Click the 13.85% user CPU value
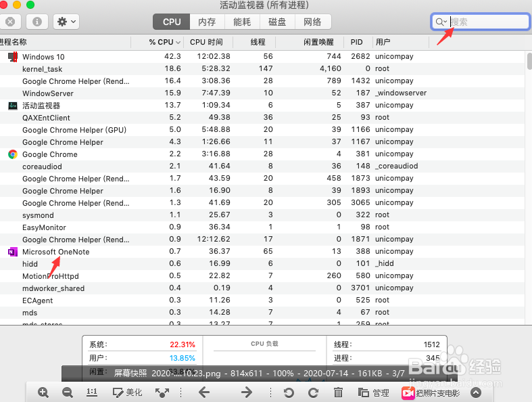 [183, 358]
